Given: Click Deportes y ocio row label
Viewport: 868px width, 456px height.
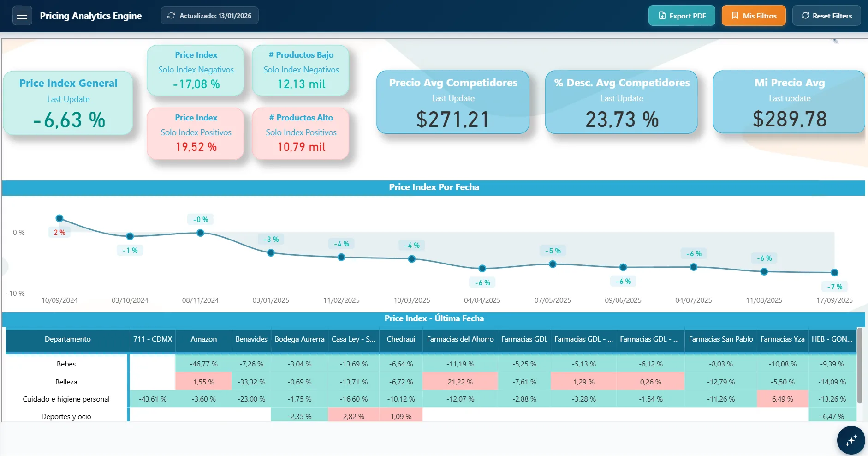Looking at the screenshot, I should [x=66, y=417].
